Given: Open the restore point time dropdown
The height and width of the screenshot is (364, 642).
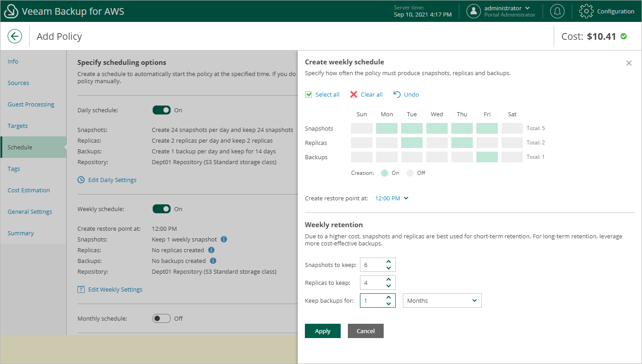Looking at the screenshot, I should tap(392, 198).
